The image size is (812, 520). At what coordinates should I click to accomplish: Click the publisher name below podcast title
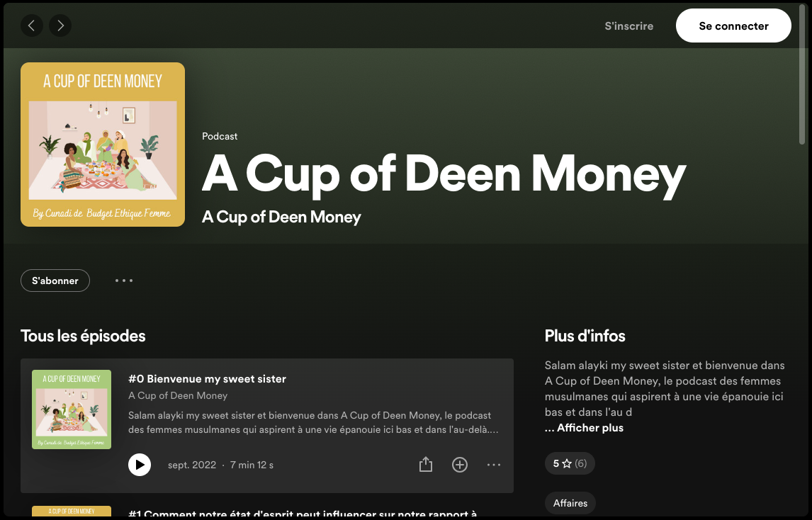point(281,217)
